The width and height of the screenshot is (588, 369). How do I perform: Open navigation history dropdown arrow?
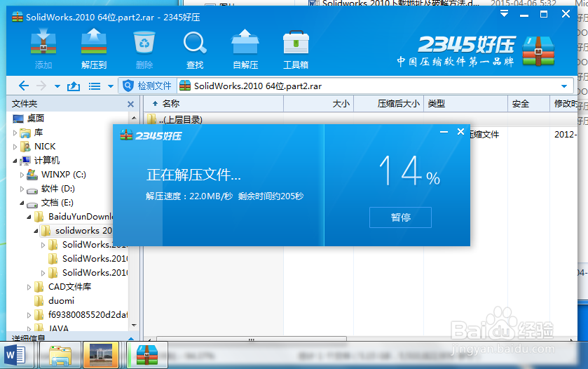pos(57,86)
